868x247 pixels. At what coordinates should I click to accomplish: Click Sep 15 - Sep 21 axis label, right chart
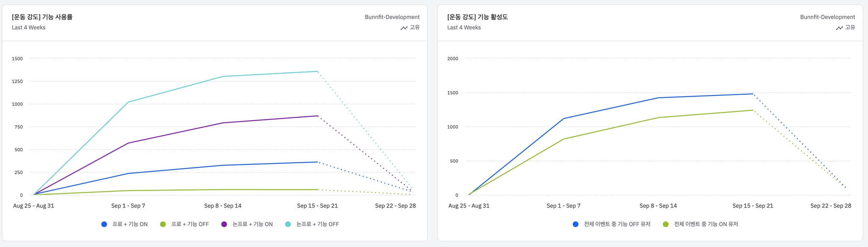click(753, 206)
